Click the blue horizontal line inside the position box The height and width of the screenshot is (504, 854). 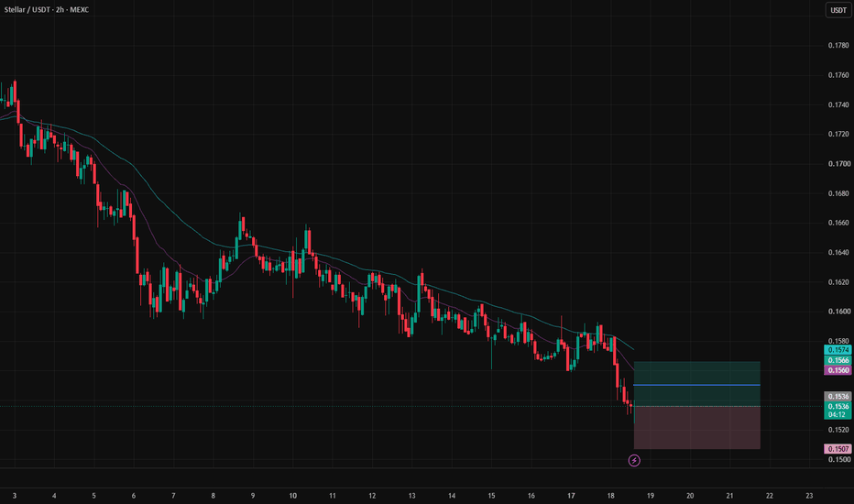[696, 385]
